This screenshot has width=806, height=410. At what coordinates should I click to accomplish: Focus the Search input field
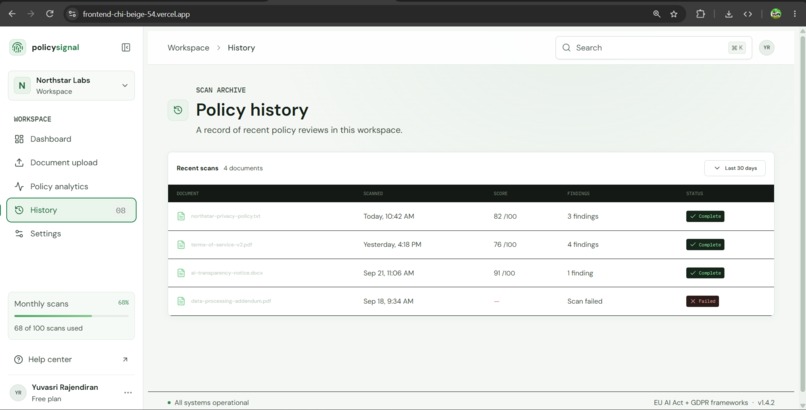[653, 48]
